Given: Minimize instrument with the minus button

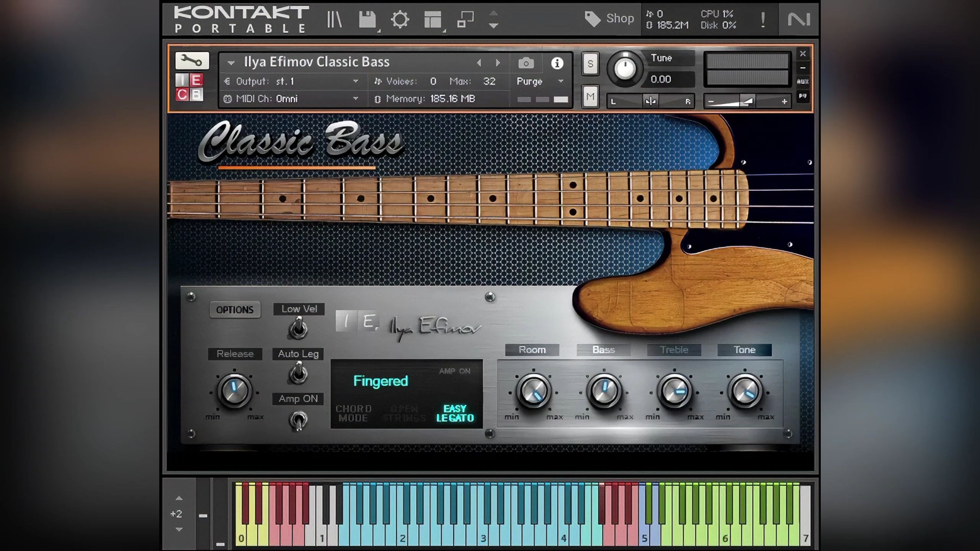Looking at the screenshot, I should click(x=803, y=68).
